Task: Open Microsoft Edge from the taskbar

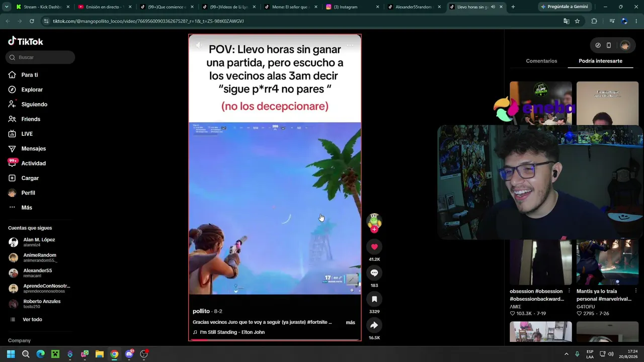Action: (40, 354)
